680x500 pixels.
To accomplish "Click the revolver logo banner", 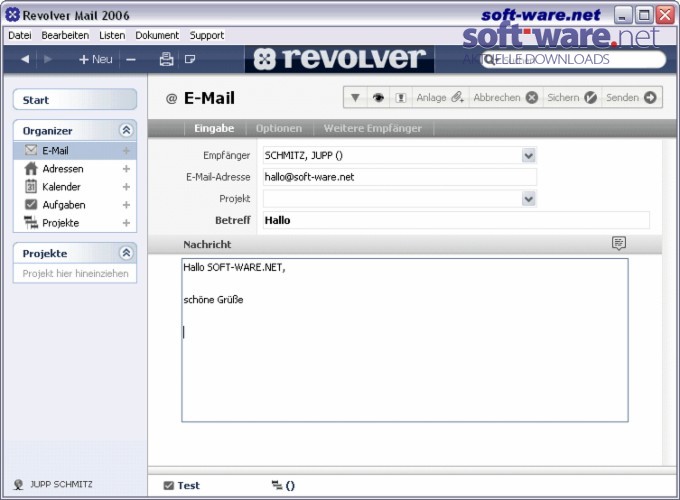I will pos(339,59).
